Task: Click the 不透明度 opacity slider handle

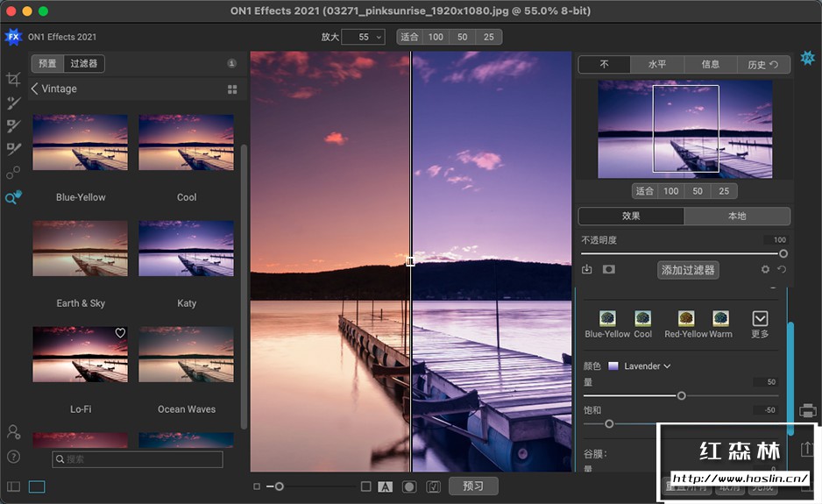Action: (783, 253)
